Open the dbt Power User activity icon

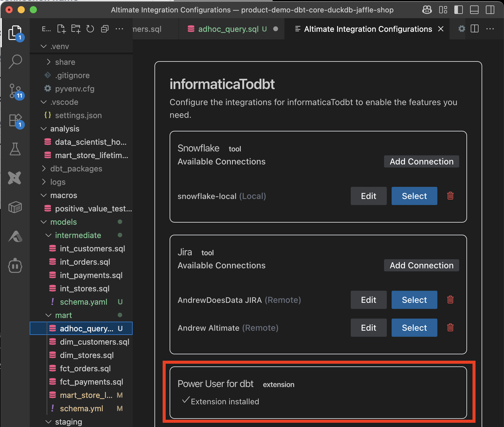click(15, 178)
